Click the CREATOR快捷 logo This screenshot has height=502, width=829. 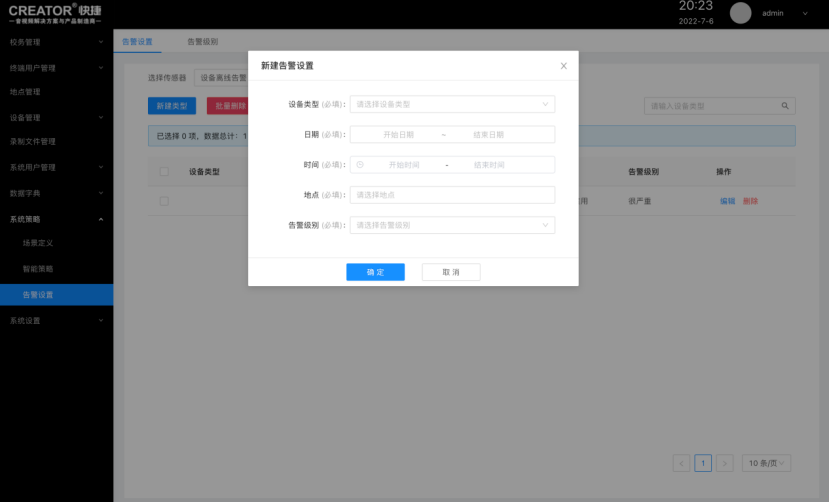(x=55, y=13)
